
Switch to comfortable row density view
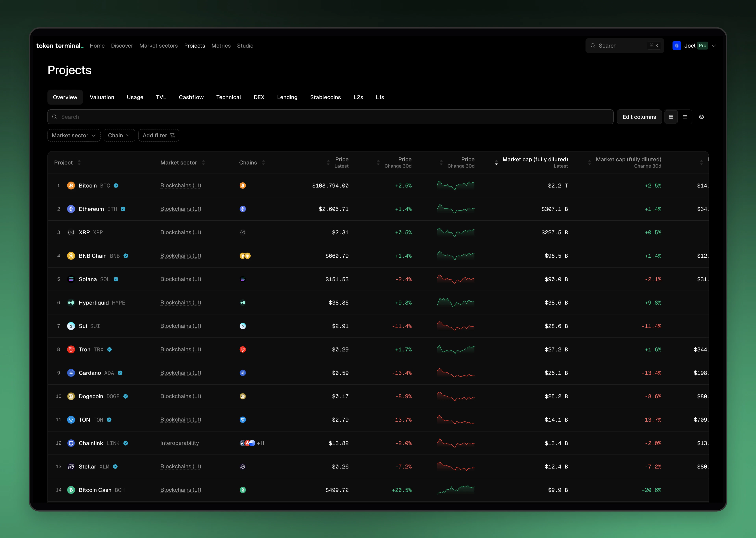(x=671, y=117)
